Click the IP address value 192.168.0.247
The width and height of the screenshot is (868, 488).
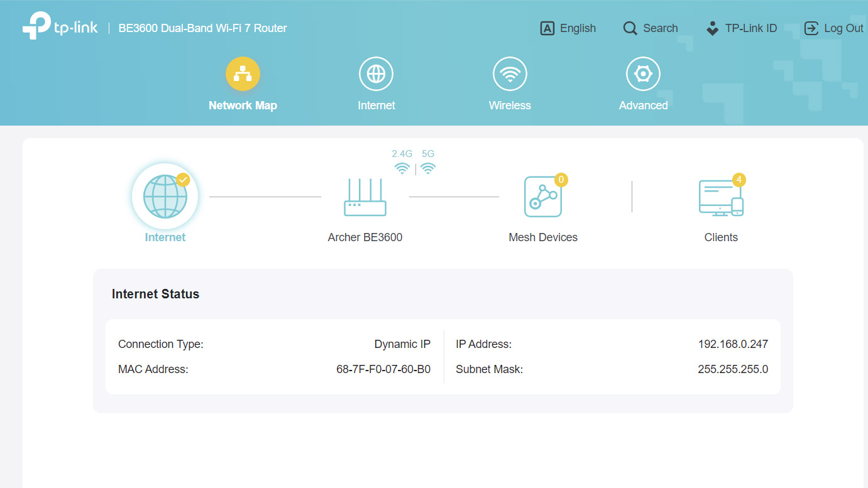[x=733, y=344]
